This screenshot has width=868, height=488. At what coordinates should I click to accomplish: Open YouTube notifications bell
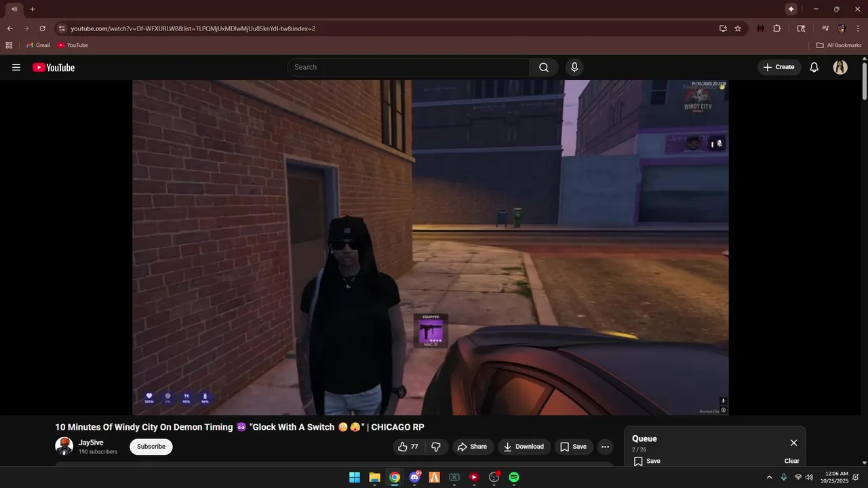814,67
